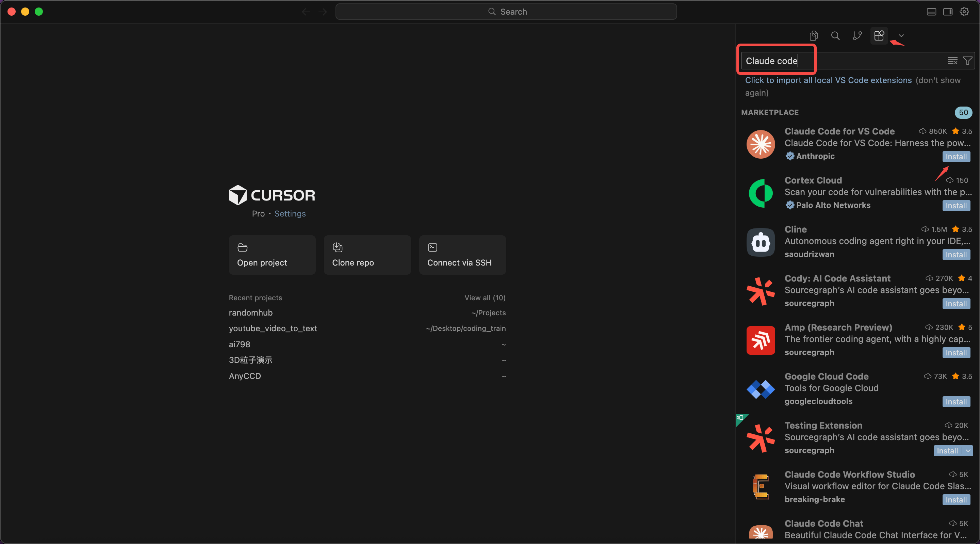Install Google Cloud Code extension
This screenshot has width=980, height=544.
(956, 402)
